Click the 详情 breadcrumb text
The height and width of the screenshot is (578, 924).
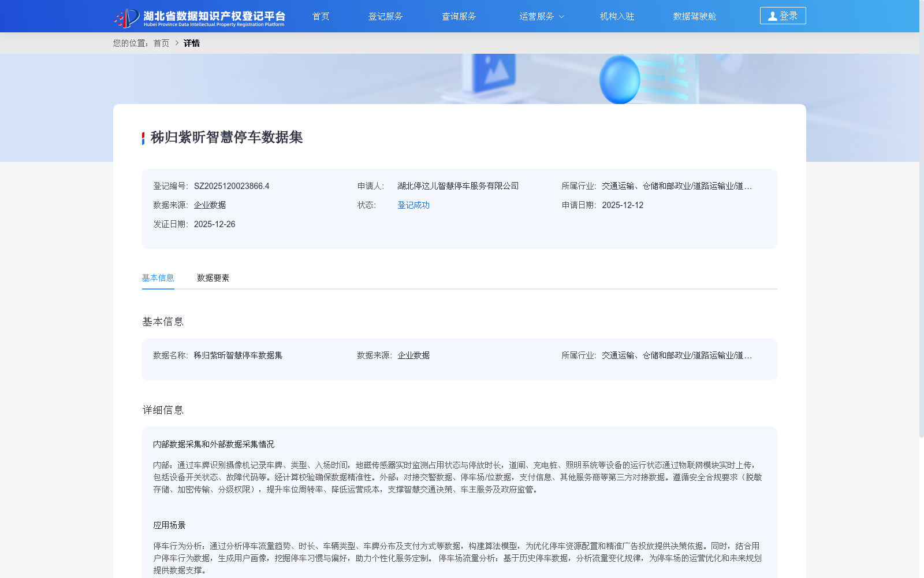(x=192, y=43)
